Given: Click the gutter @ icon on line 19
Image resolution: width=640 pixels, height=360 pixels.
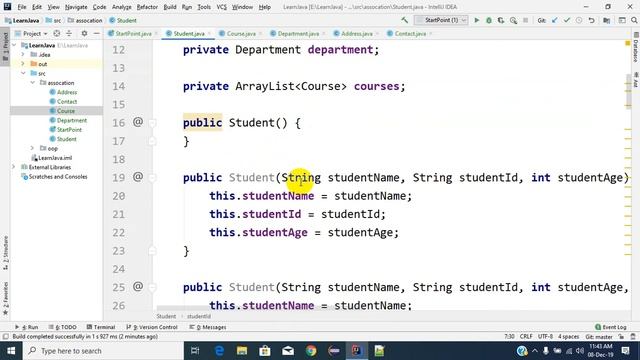Looking at the screenshot, I should click(138, 177).
